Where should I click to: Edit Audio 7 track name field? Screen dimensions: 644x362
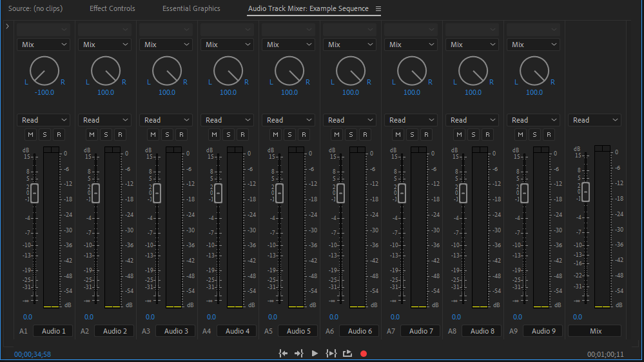[420, 331]
